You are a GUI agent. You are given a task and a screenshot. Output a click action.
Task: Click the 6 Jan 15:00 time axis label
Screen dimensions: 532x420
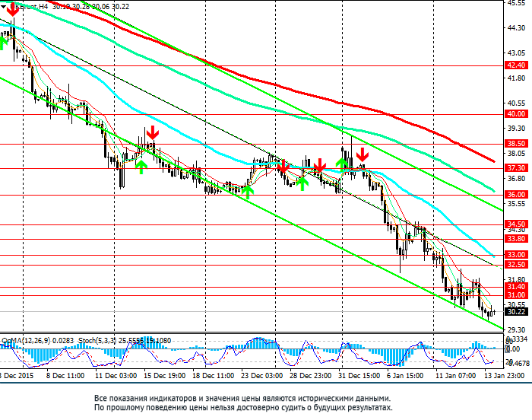(x=405, y=376)
